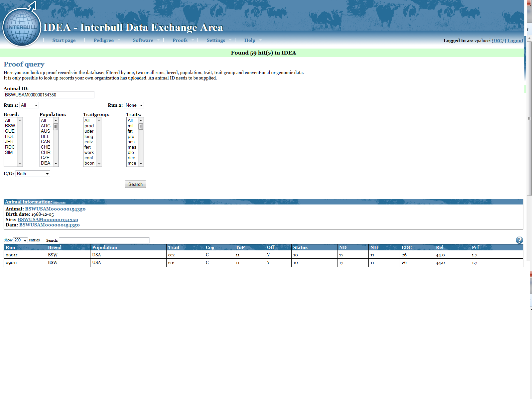This screenshot has height=399, width=532.
Task: Change the Show entries count dropdown
Action: [x=20, y=240]
